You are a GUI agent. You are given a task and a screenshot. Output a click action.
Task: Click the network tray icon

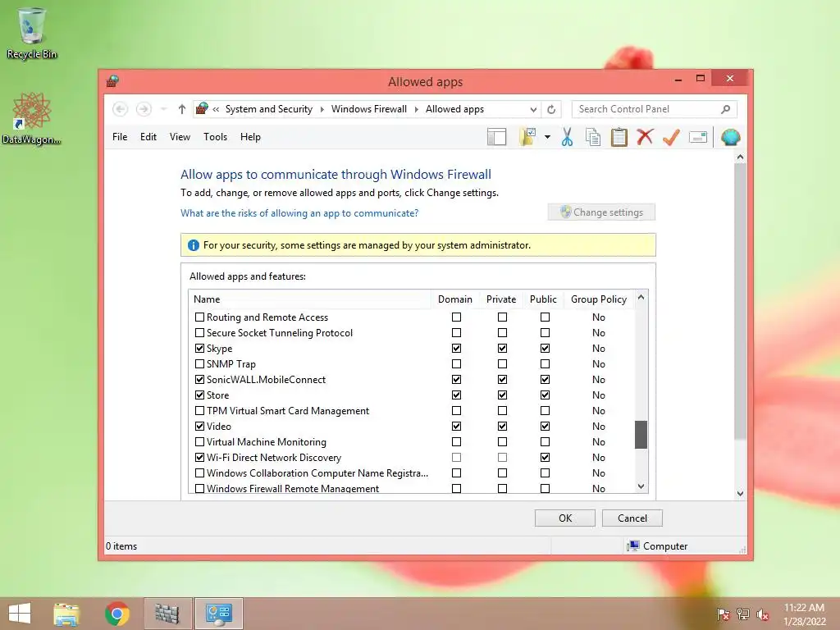(743, 614)
